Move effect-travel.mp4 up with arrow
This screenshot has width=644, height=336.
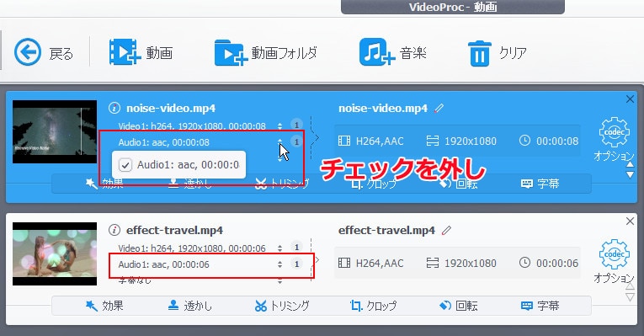(630, 286)
